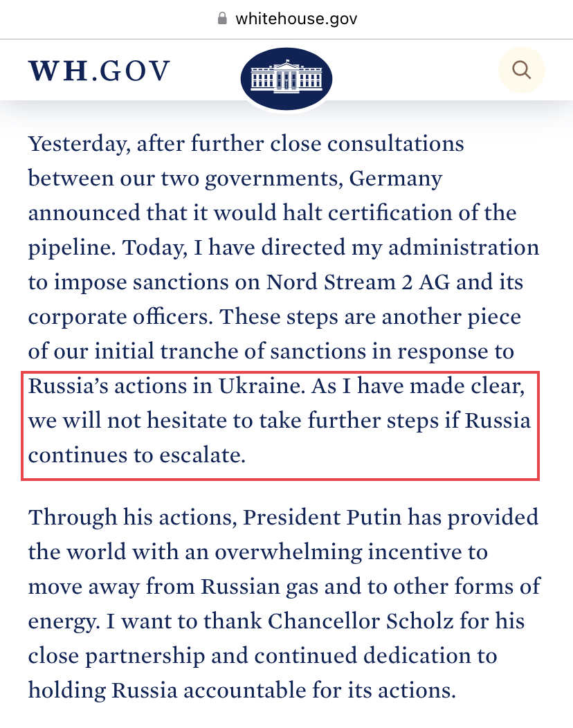Image resolution: width=573 pixels, height=728 pixels.
Task: Click the word 'Yesterday' starting the paragraph
Action: click(x=77, y=144)
